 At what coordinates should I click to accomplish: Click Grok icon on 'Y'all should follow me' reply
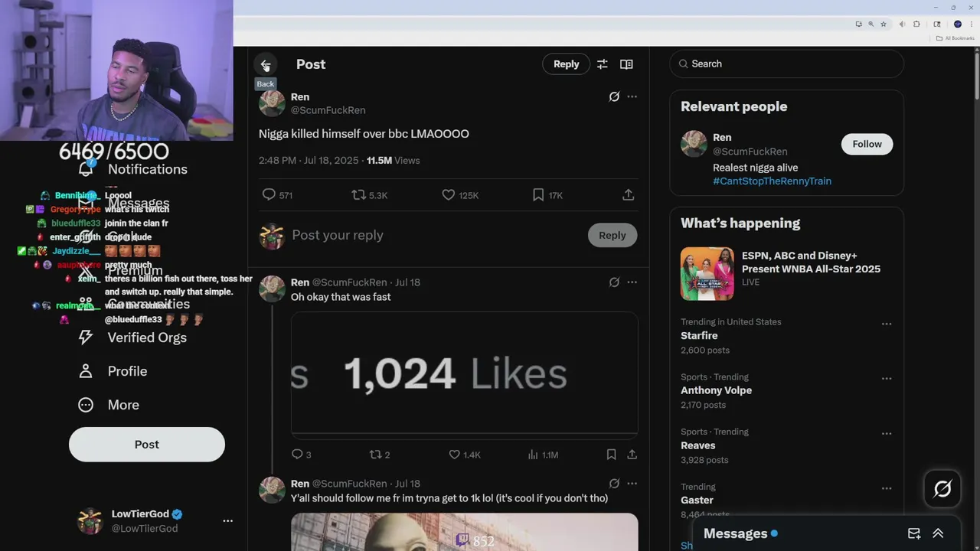point(614,484)
